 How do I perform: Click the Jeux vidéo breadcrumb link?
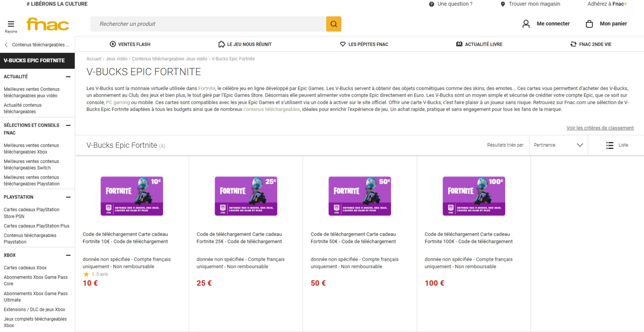coord(116,59)
